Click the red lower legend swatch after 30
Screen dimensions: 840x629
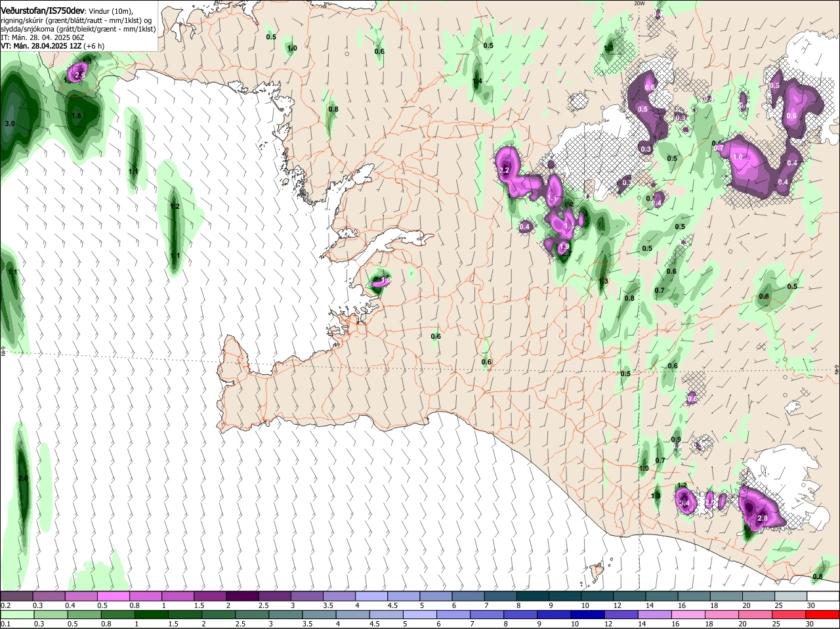[824, 615]
